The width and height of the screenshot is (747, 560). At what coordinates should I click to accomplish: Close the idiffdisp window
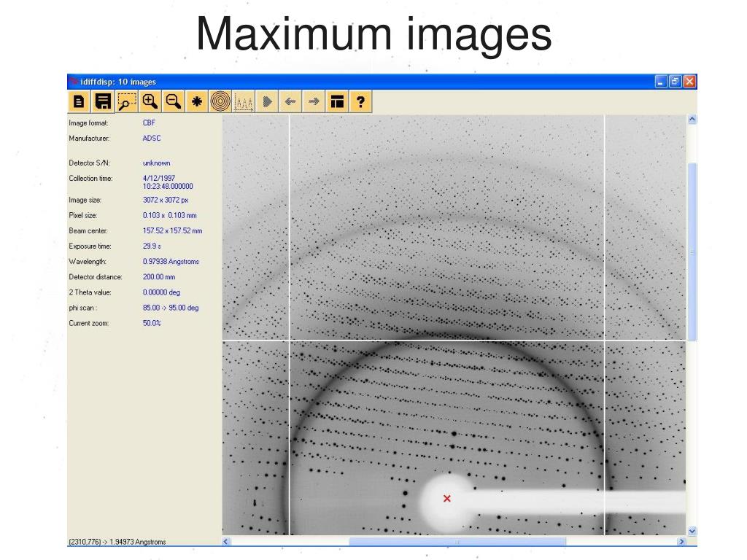[689, 82]
